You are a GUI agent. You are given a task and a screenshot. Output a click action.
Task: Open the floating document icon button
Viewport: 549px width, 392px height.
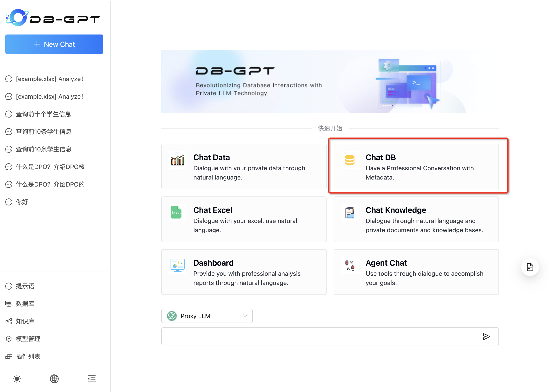[530, 267]
